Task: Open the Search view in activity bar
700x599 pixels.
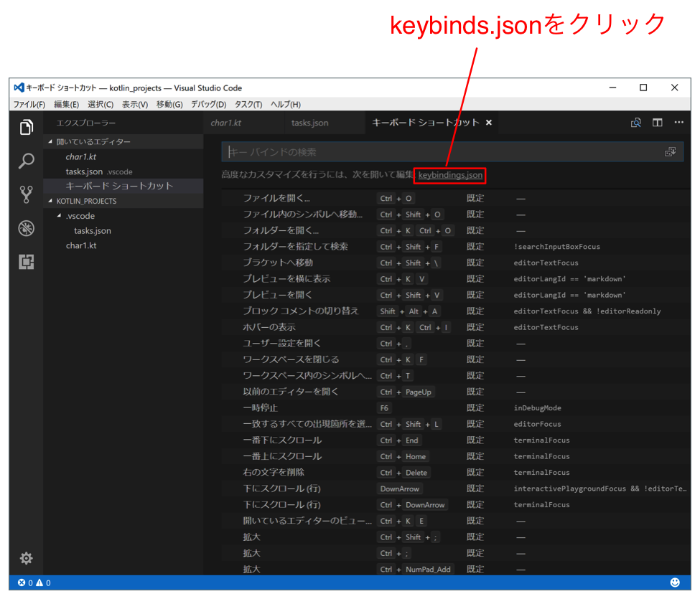Action: point(27,161)
